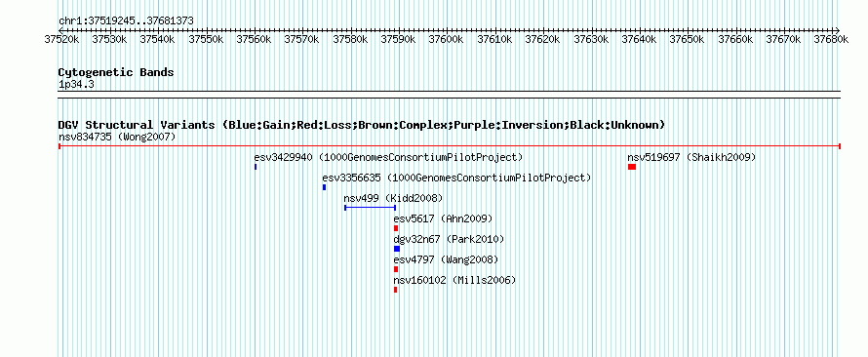Click the 37660k ruler tick label

tap(736, 39)
